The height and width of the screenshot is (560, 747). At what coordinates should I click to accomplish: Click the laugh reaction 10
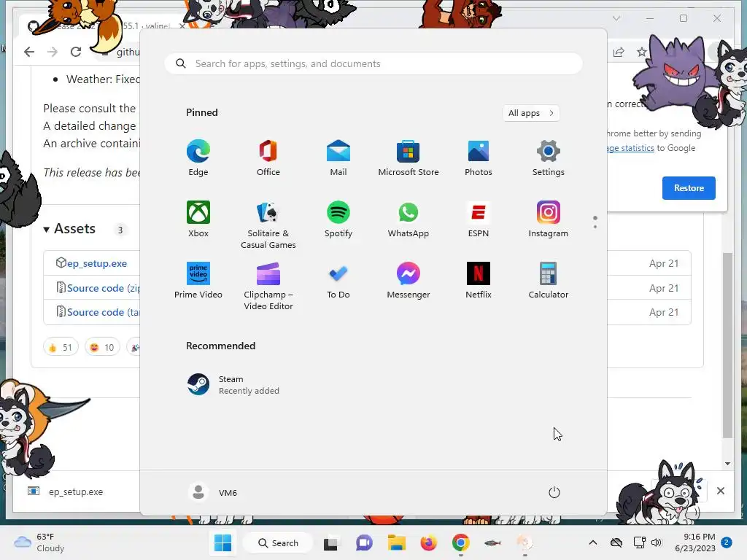coord(102,347)
